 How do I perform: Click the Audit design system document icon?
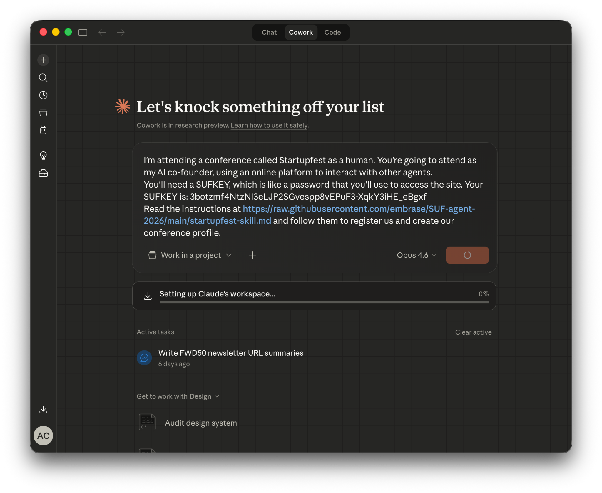pyautogui.click(x=147, y=422)
